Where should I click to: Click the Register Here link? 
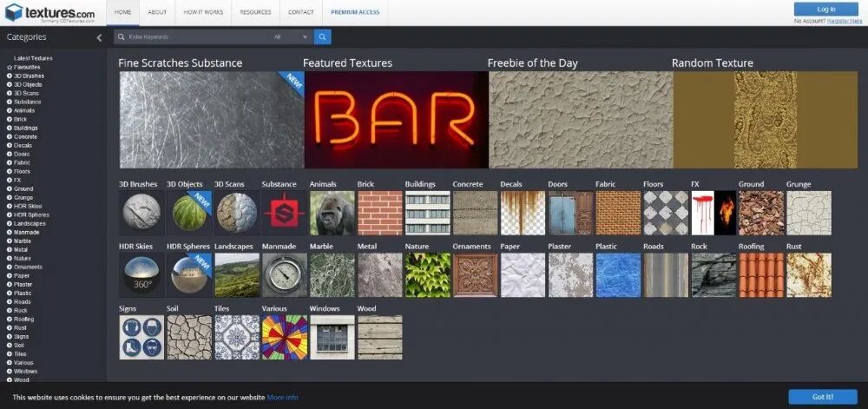point(845,21)
